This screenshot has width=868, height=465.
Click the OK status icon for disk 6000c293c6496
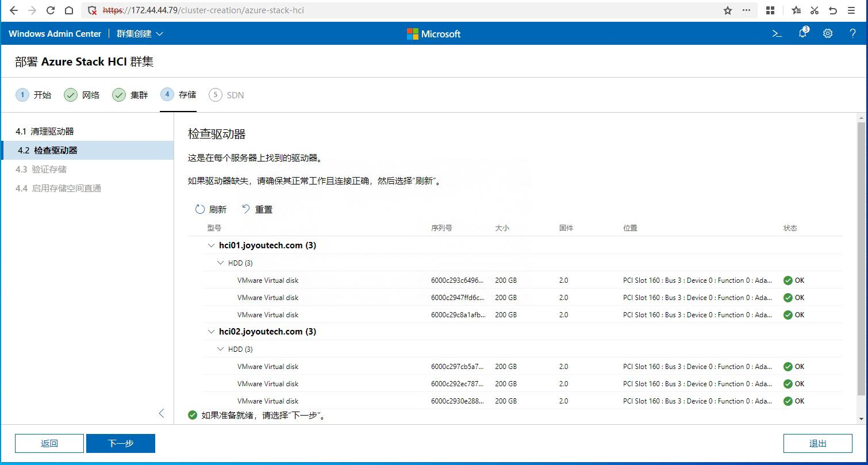click(x=788, y=280)
